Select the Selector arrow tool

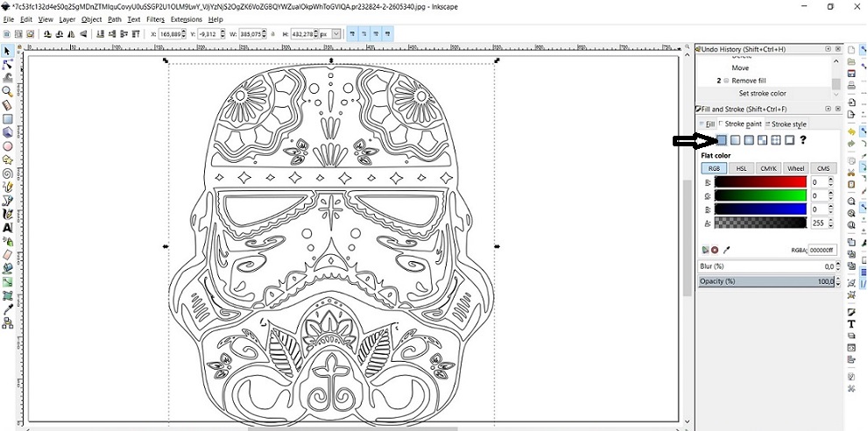(x=7, y=51)
